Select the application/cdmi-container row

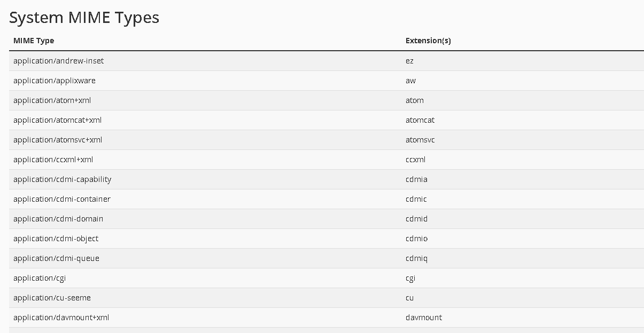tap(327, 199)
